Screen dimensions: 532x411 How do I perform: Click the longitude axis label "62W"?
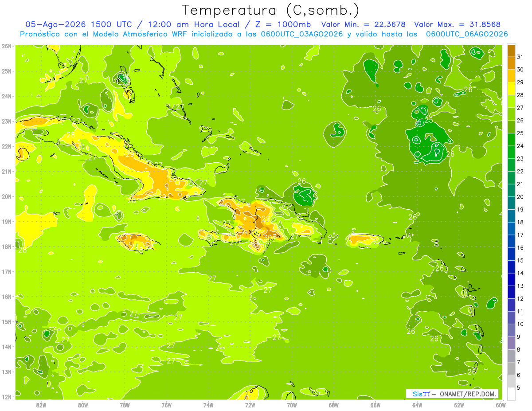coord(459,405)
